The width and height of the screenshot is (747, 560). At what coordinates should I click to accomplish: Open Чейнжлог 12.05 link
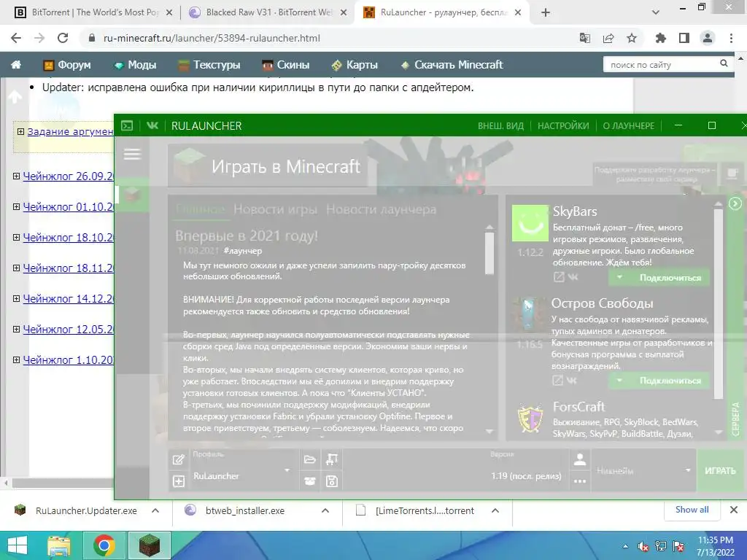coord(68,329)
